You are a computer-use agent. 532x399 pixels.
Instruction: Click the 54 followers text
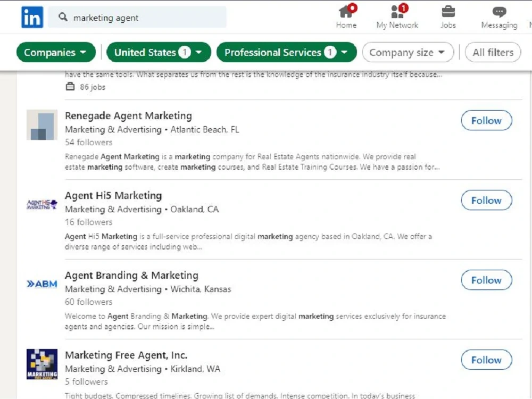[88, 142]
